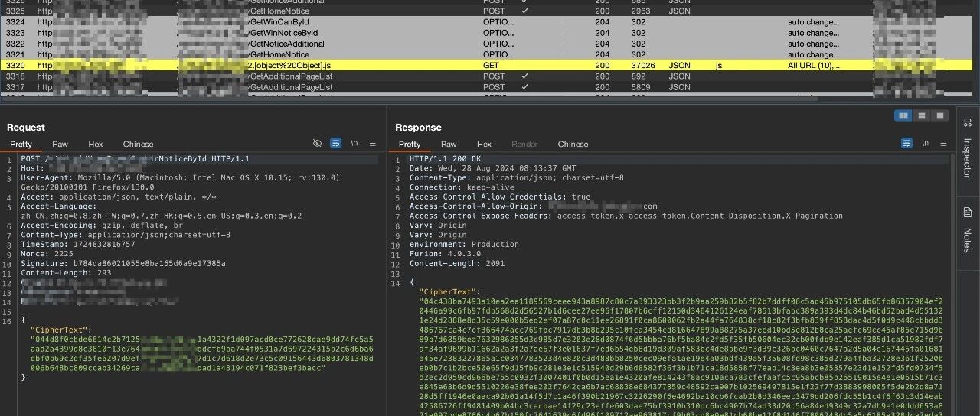Show non-printable \n characters in Response

[926, 143]
